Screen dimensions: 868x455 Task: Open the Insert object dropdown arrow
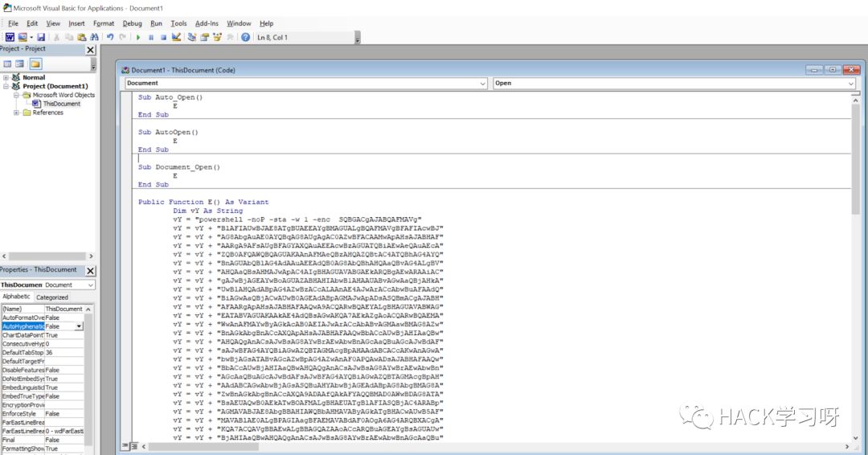[x=31, y=37]
